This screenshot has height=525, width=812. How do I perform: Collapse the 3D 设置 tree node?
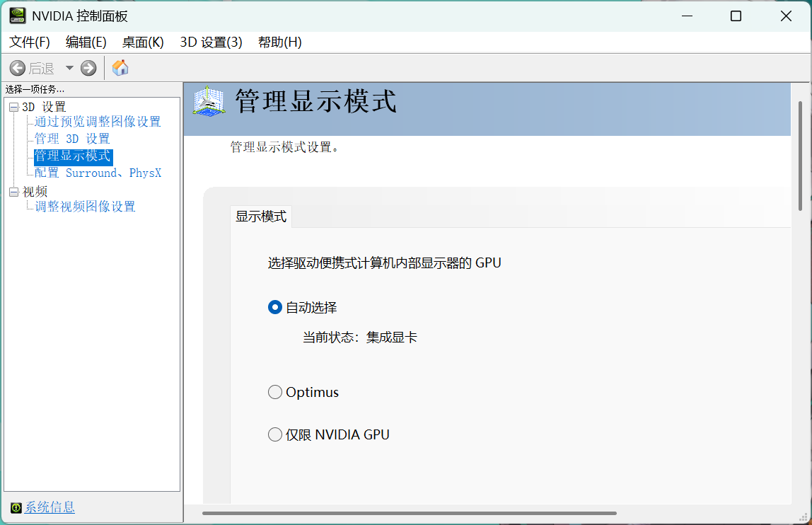click(x=13, y=107)
